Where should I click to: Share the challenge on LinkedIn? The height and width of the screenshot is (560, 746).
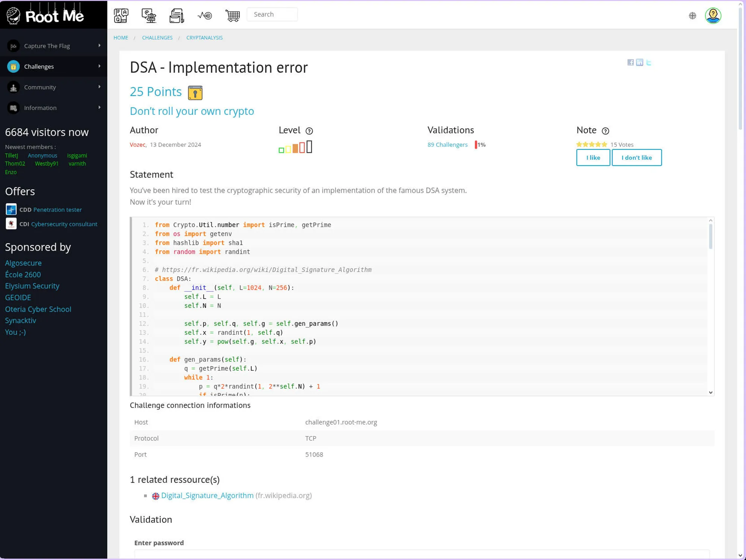click(x=639, y=62)
